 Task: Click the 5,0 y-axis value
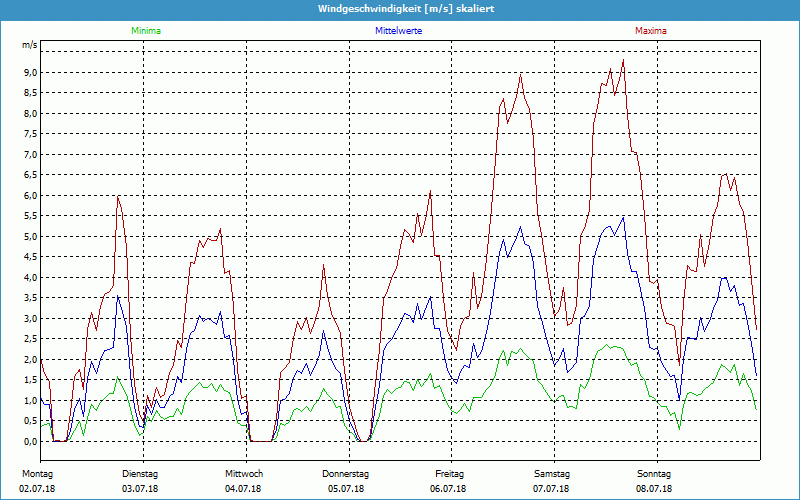[x=31, y=236]
